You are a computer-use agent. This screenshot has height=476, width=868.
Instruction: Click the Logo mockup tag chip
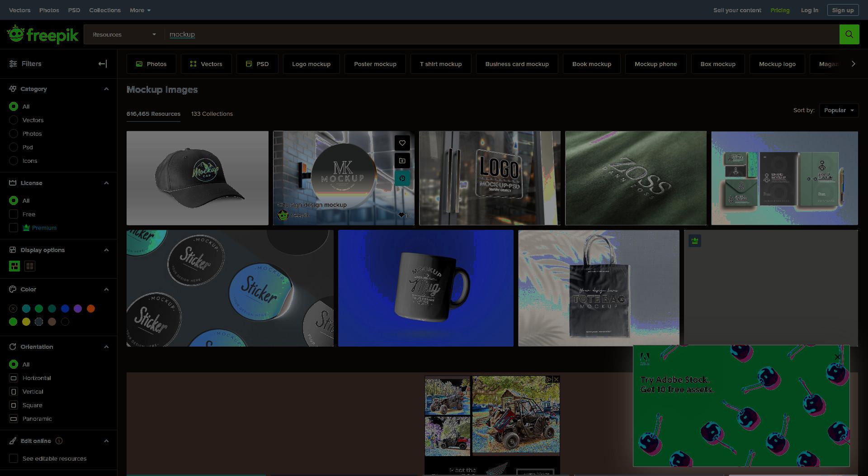pos(311,64)
